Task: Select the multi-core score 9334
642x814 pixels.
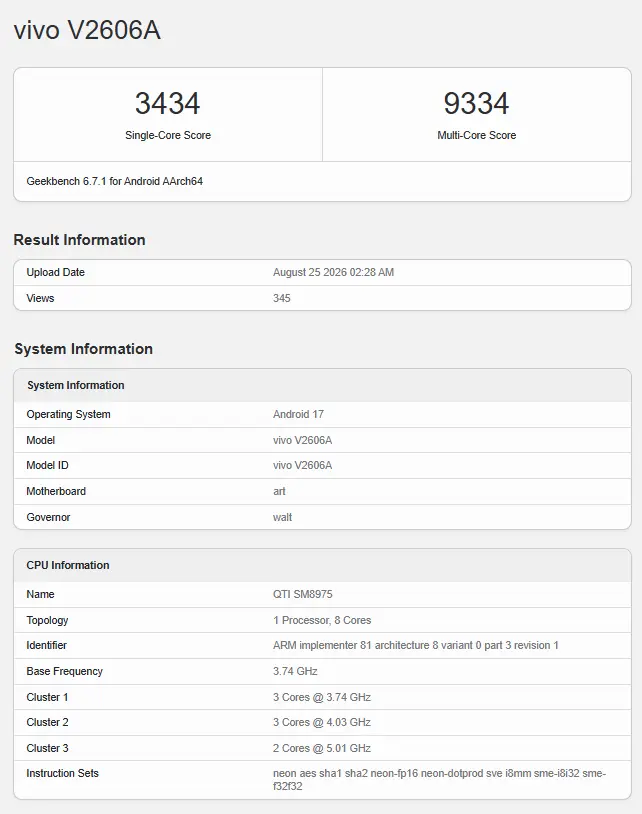Action: pos(476,103)
